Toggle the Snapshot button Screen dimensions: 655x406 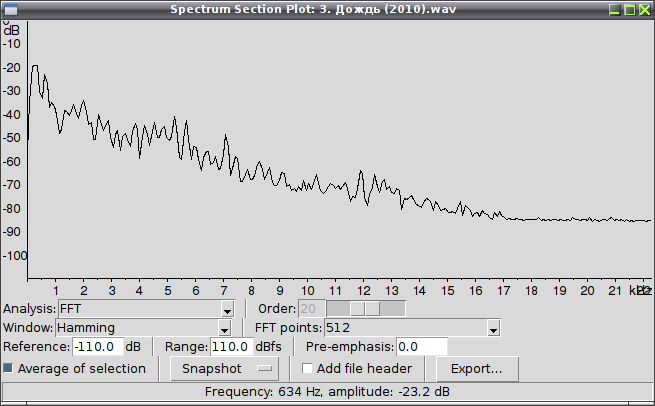224,368
